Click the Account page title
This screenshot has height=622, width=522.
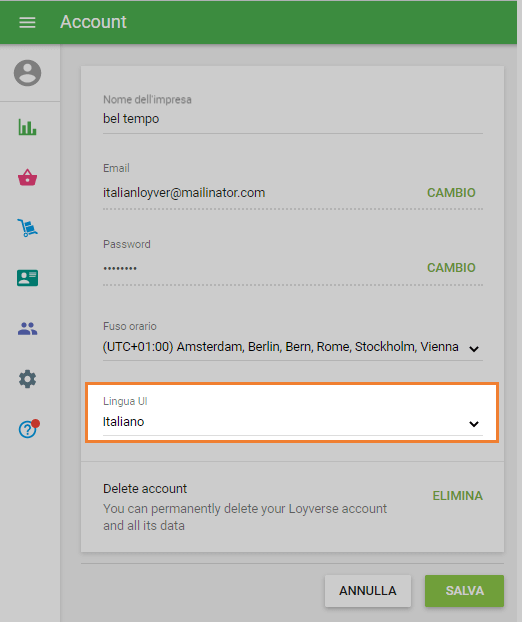point(93,22)
